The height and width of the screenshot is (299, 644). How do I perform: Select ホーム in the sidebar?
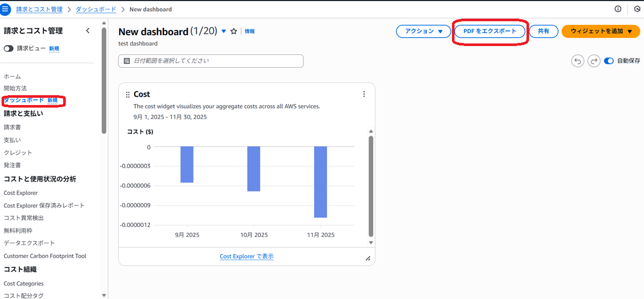(12, 76)
